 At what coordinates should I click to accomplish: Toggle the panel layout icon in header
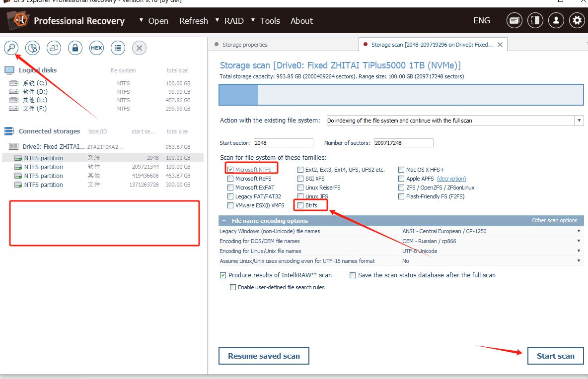[535, 20]
